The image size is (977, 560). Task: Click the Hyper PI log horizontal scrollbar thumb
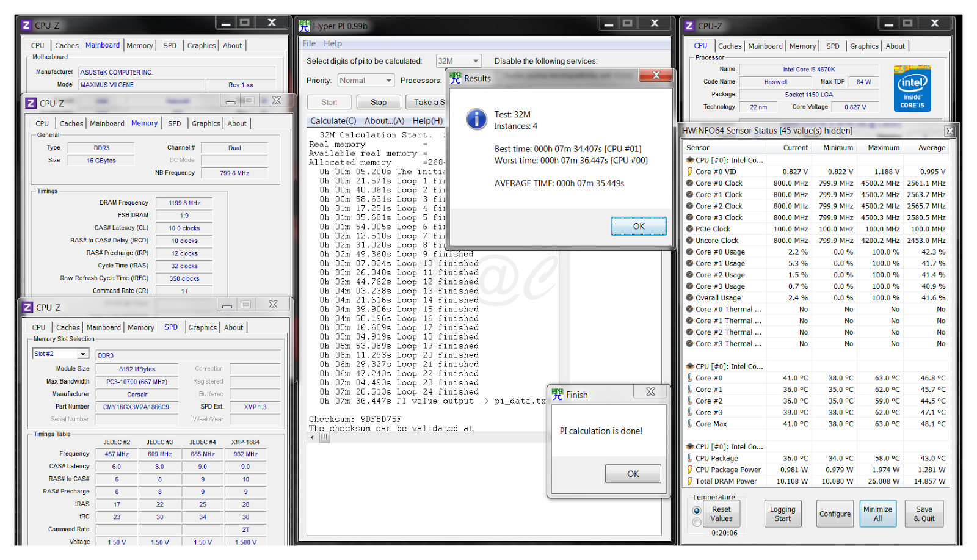point(324,437)
